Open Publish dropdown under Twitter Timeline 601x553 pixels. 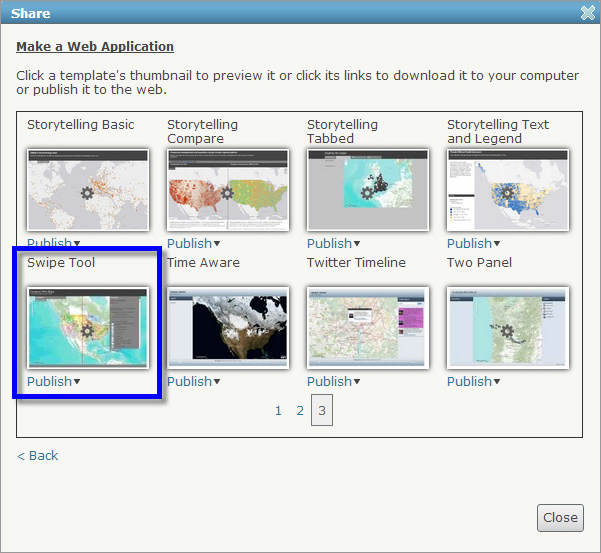pyautogui.click(x=333, y=381)
